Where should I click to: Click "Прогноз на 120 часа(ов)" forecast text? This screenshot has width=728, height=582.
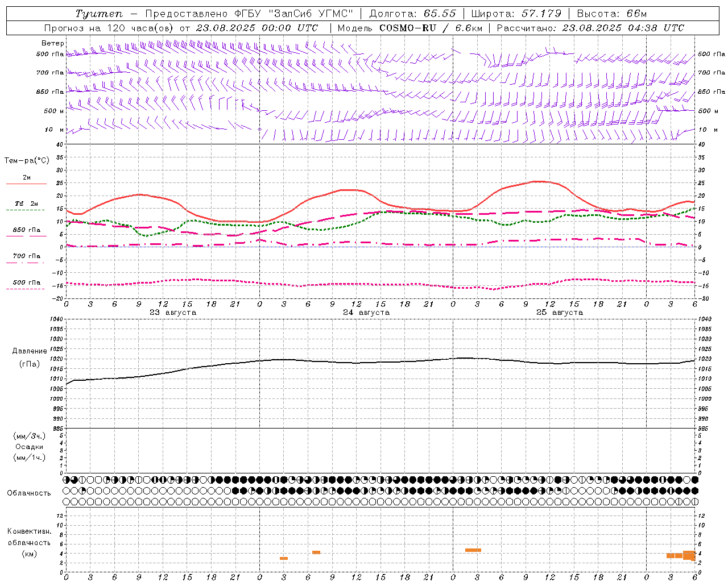[110, 28]
